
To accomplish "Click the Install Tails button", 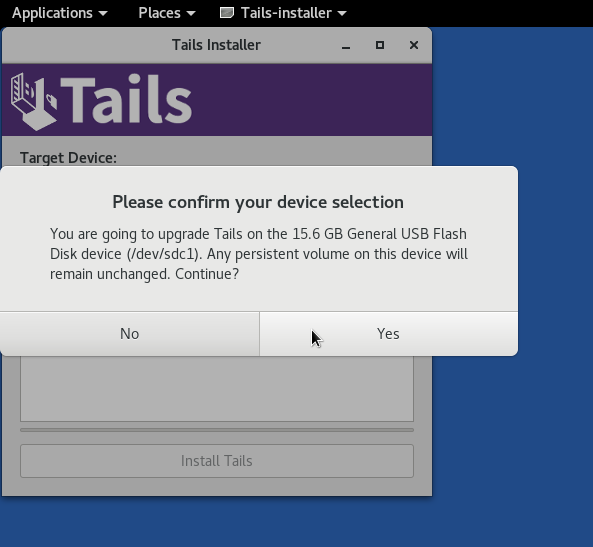I will 217,461.
